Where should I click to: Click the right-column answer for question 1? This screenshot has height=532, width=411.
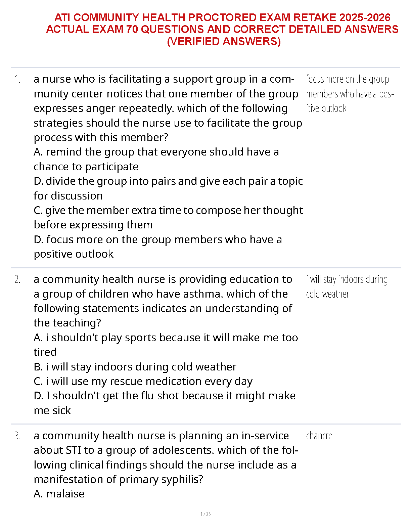[349, 94]
